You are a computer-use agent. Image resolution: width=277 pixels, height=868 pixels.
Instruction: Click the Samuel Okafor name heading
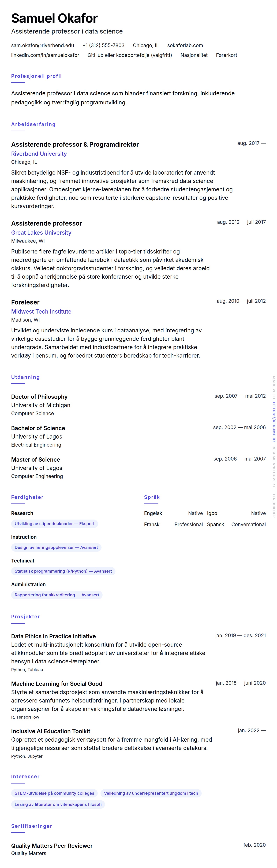pos(54,18)
